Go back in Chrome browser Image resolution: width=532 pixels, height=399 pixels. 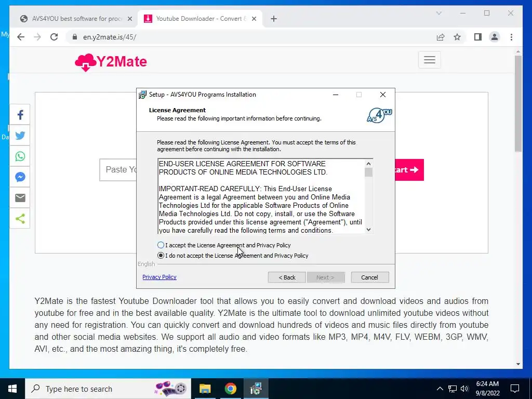[x=21, y=37]
